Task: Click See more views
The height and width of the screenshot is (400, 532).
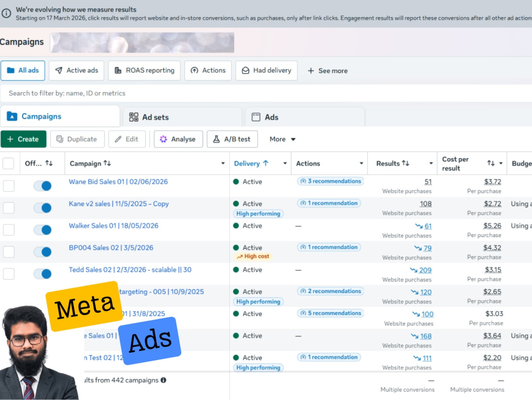Action: 327,71
